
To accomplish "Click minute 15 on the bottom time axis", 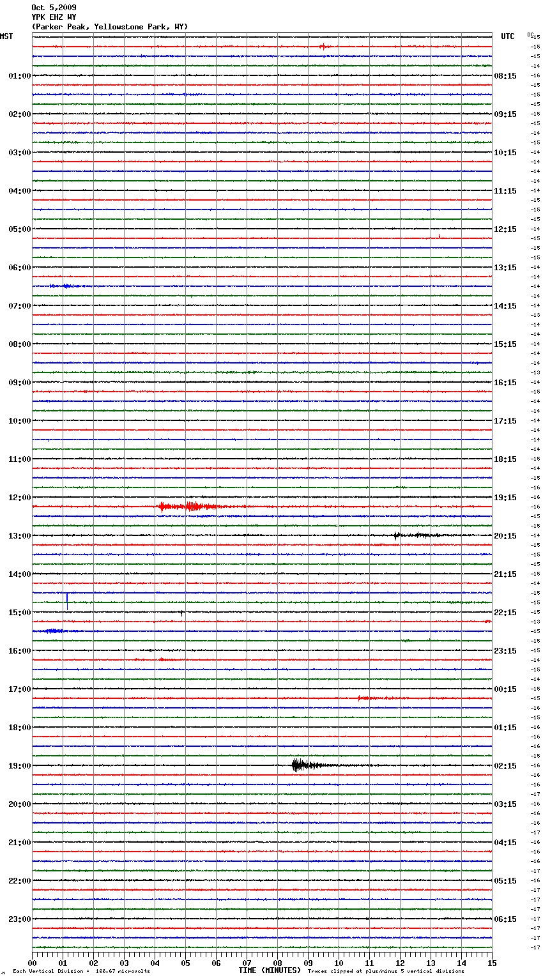I will pos(492,963).
